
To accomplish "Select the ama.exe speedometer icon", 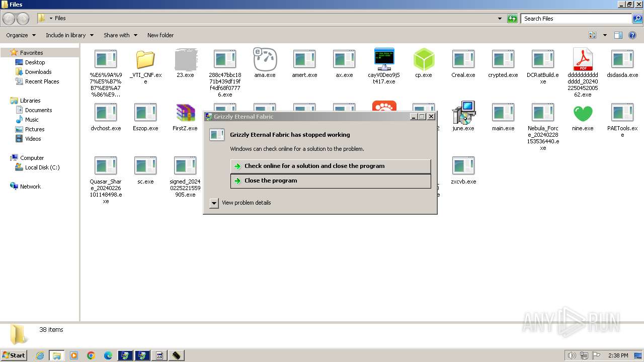I will [265, 60].
